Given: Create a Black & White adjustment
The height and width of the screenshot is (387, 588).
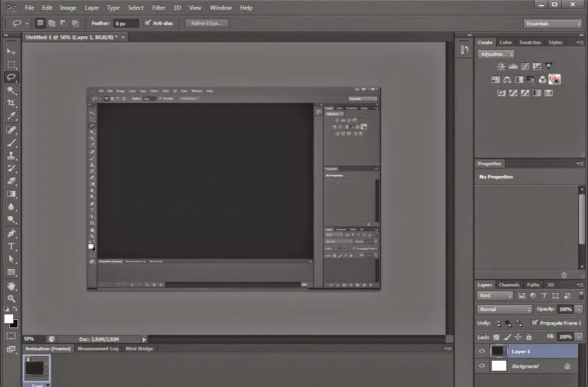Looking at the screenshot, I should [519, 79].
